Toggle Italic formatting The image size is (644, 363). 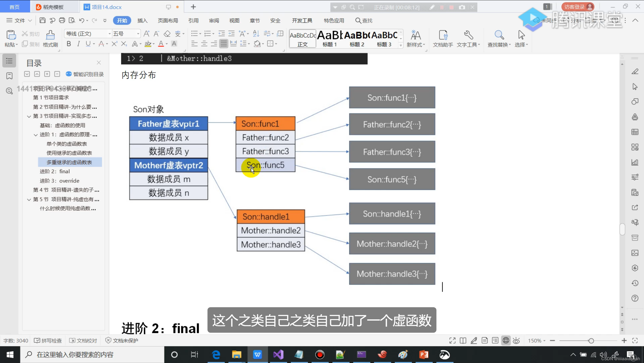click(x=78, y=44)
